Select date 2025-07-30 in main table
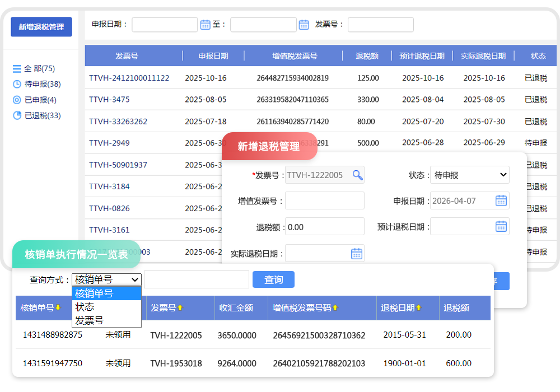 click(484, 122)
